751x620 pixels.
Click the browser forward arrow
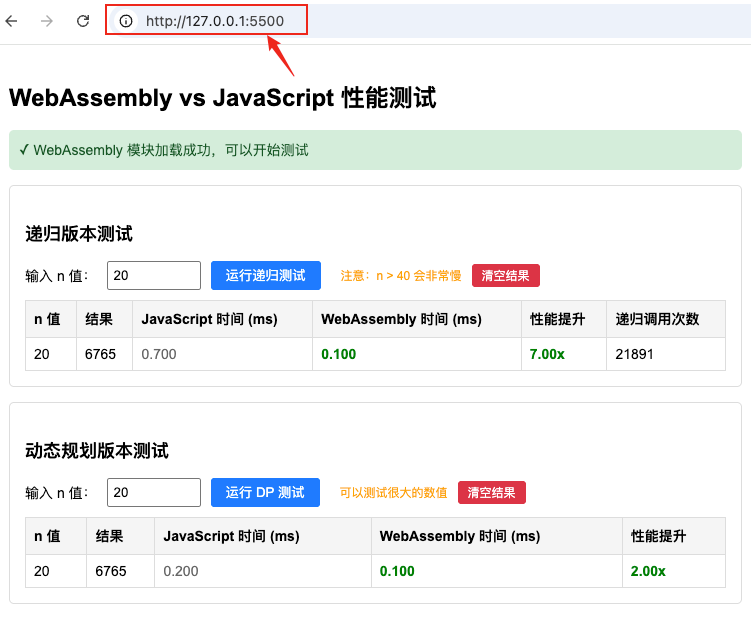click(x=47, y=21)
